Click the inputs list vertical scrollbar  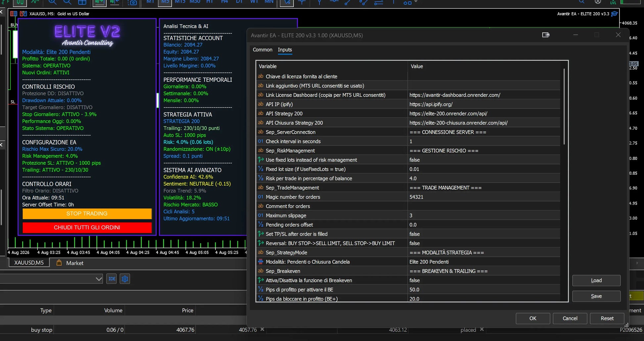tap(564, 107)
